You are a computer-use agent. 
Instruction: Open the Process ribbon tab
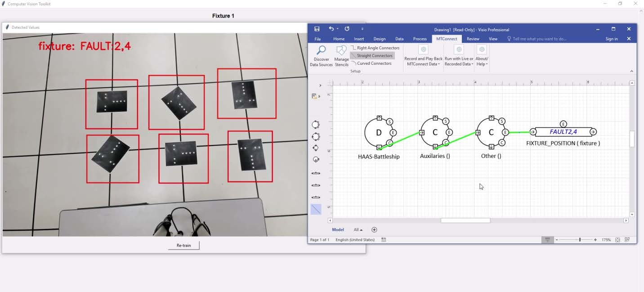coord(420,39)
